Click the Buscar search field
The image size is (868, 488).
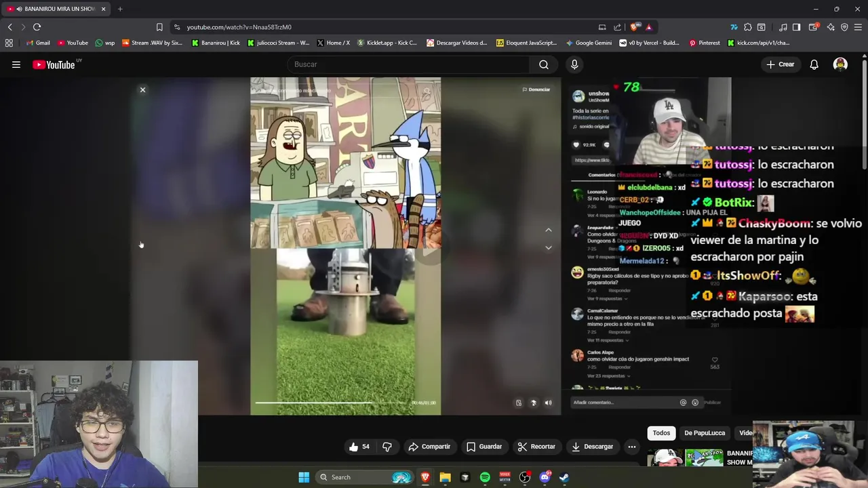coord(408,64)
